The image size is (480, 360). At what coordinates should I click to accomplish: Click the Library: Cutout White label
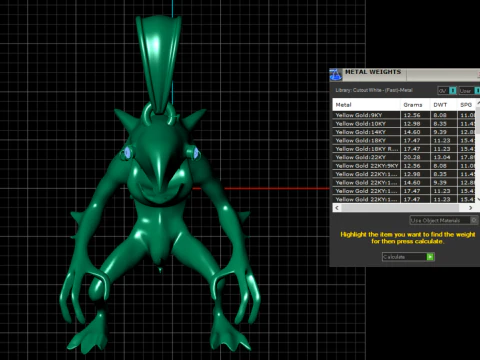[374, 90]
